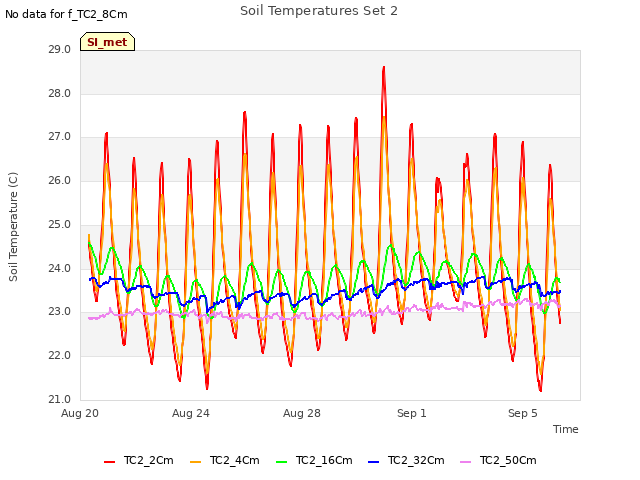Click the Aug 28 x-axis tick label
The width and height of the screenshot is (640, 480).
(x=302, y=413)
